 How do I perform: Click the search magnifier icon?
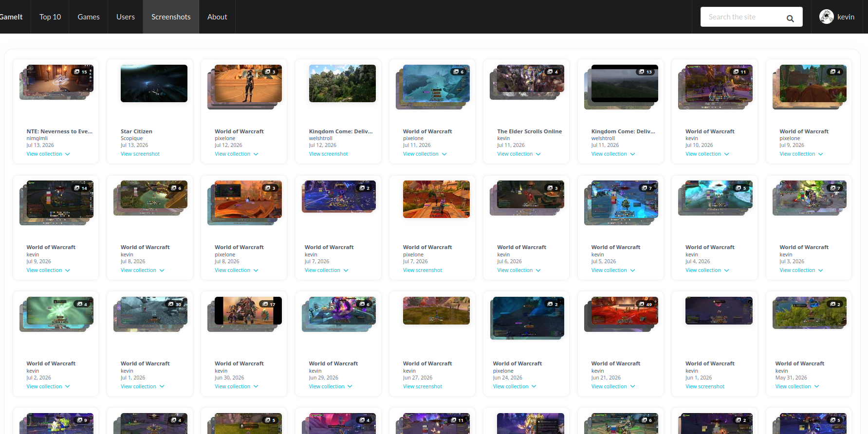(790, 18)
